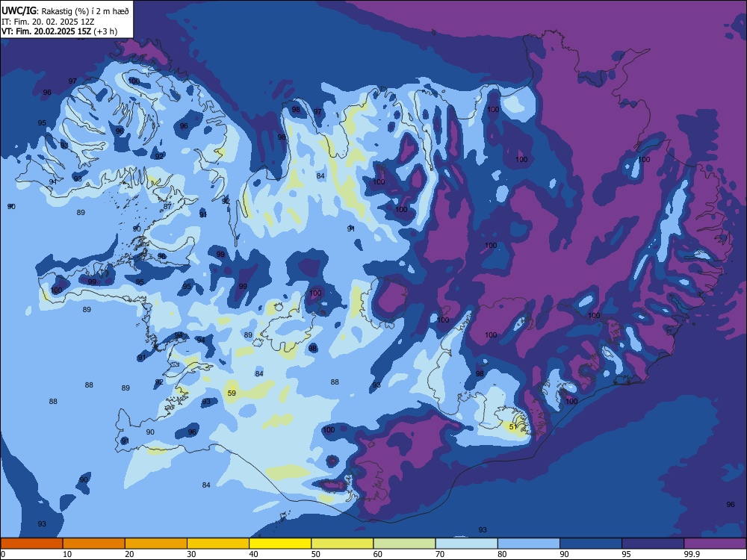Image resolution: width=747 pixels, height=560 pixels.
Task: Pick the 20–30 amber legend swatch
Action: tap(156, 544)
